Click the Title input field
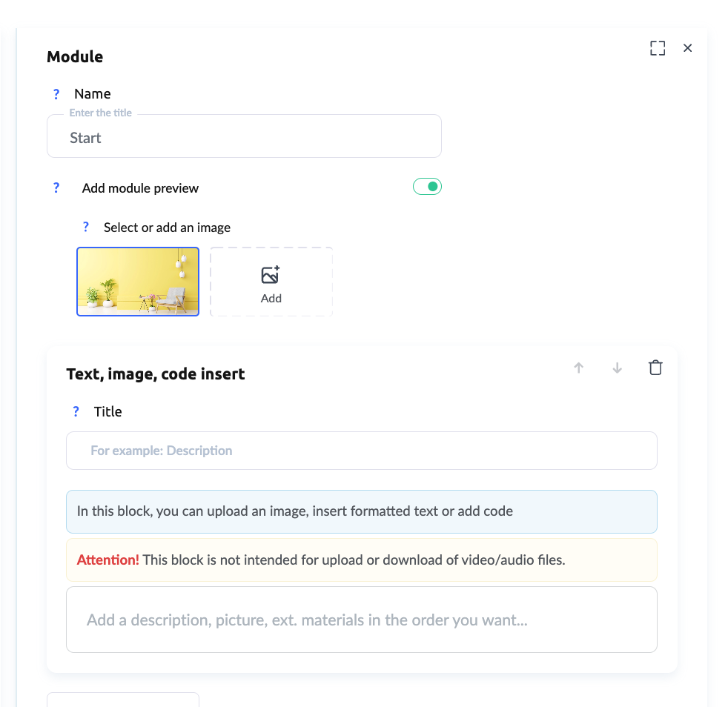This screenshot has width=728, height=707. tap(362, 451)
